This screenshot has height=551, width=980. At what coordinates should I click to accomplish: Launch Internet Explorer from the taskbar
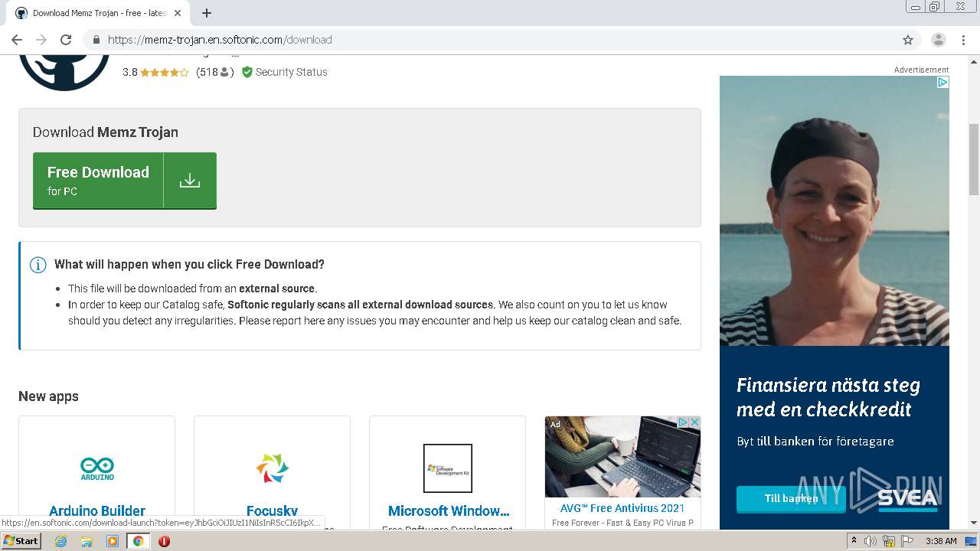[61, 541]
